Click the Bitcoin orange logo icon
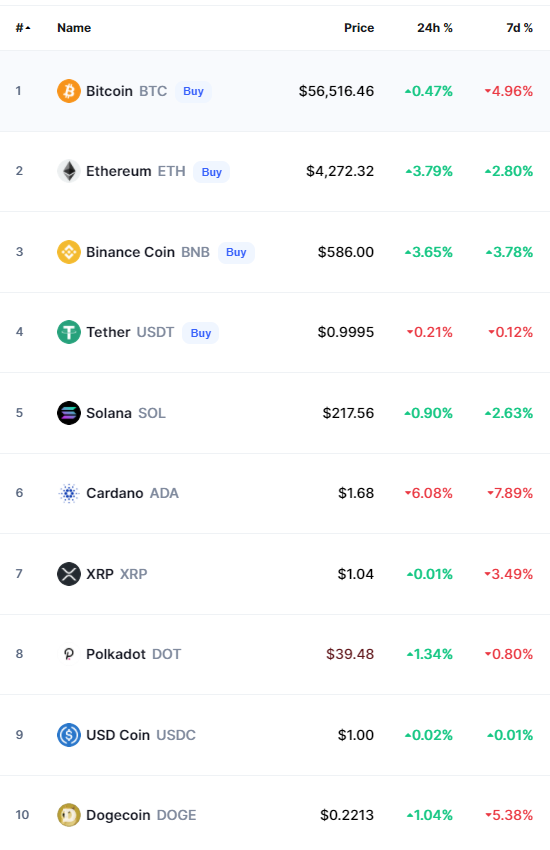550x850 pixels. coord(69,91)
